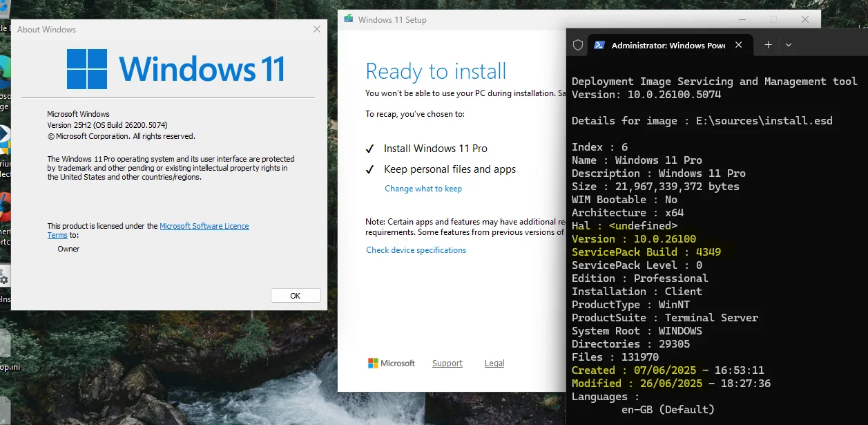The height and width of the screenshot is (425, 868).
Task: Click the 'Edition : Professional' line
Action: pyautogui.click(x=640, y=278)
